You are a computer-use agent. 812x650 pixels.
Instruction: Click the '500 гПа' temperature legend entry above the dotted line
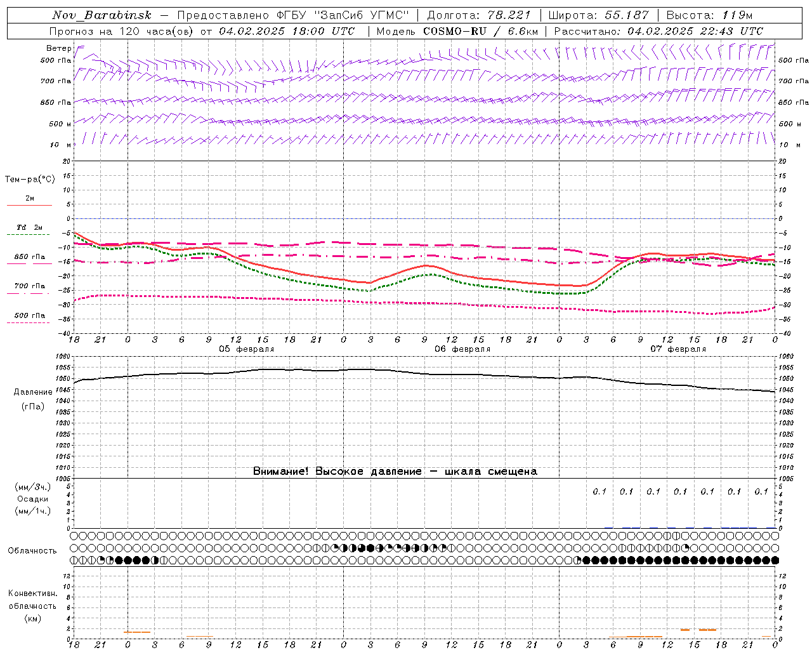coord(30,315)
